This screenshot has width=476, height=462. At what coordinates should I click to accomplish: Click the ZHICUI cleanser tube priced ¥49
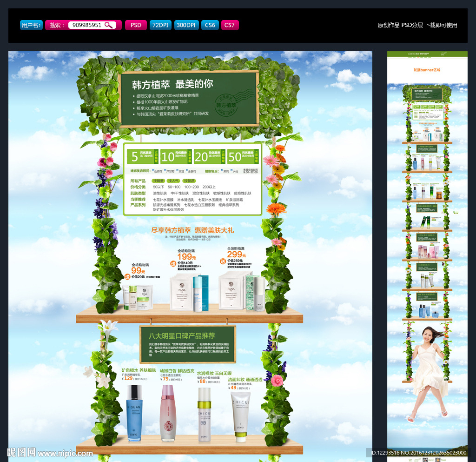[x=241, y=417]
